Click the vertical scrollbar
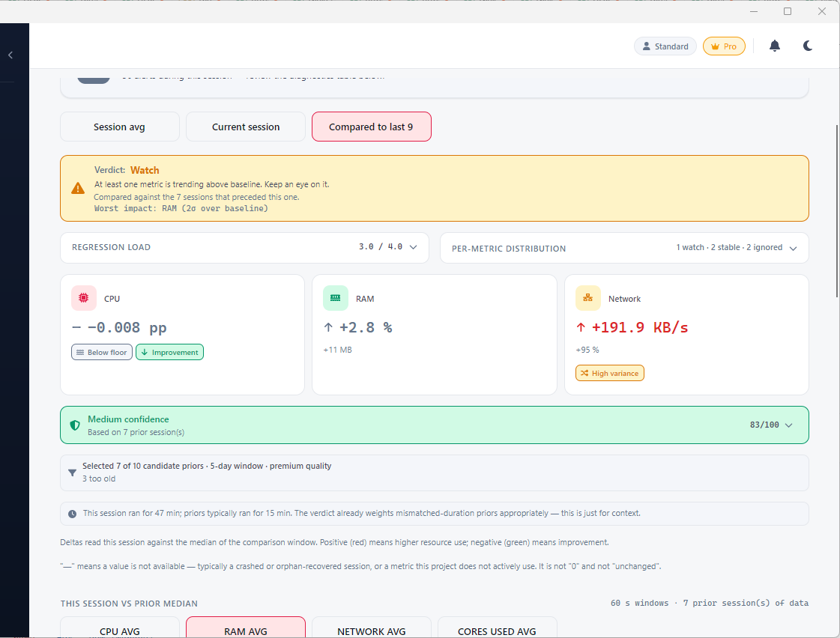Screen dimensions: 840x638 (x=837, y=211)
